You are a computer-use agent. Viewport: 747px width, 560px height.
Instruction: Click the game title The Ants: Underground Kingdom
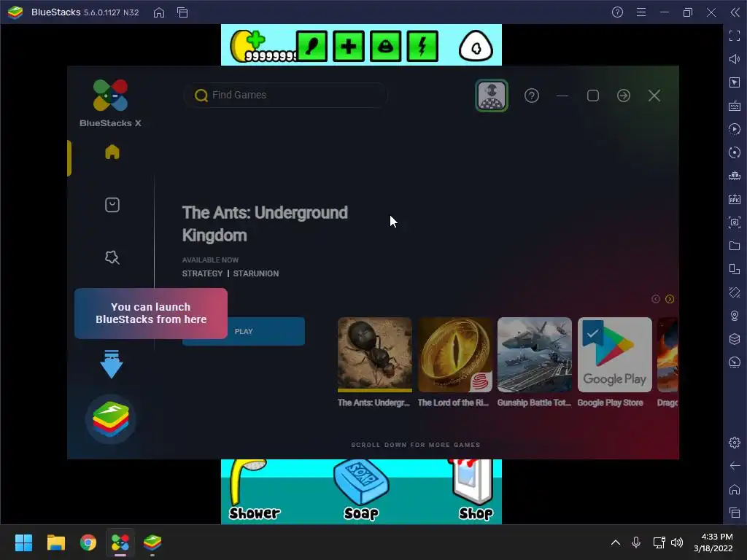click(265, 224)
